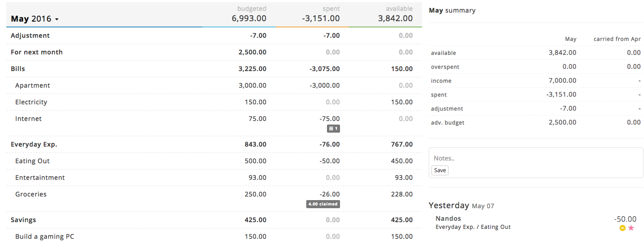Open the Nandos transaction entry
The height and width of the screenshot is (241, 644).
point(449,219)
